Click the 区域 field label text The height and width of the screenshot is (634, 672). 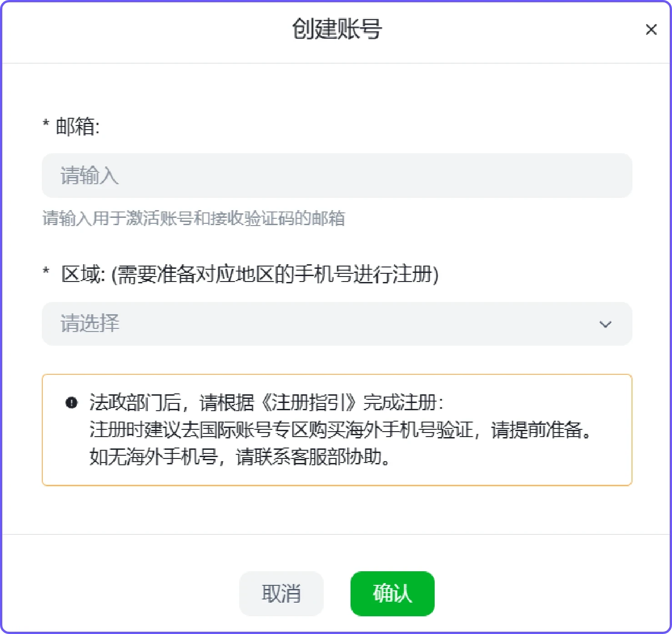point(84,275)
